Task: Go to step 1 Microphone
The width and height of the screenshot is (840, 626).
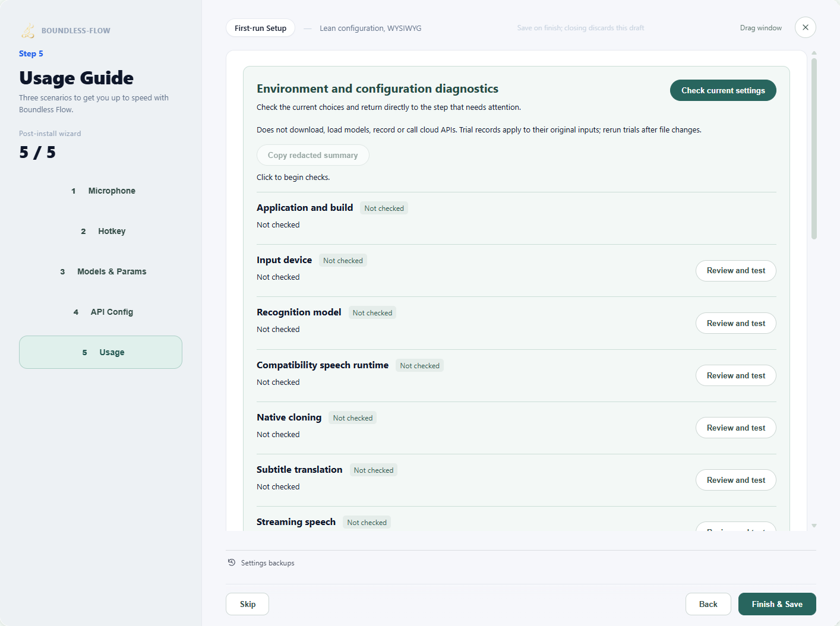Action: (x=100, y=191)
